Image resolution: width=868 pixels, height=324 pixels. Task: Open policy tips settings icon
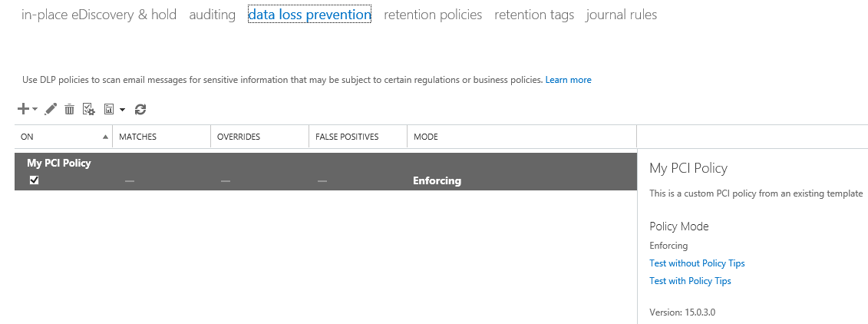(88, 110)
